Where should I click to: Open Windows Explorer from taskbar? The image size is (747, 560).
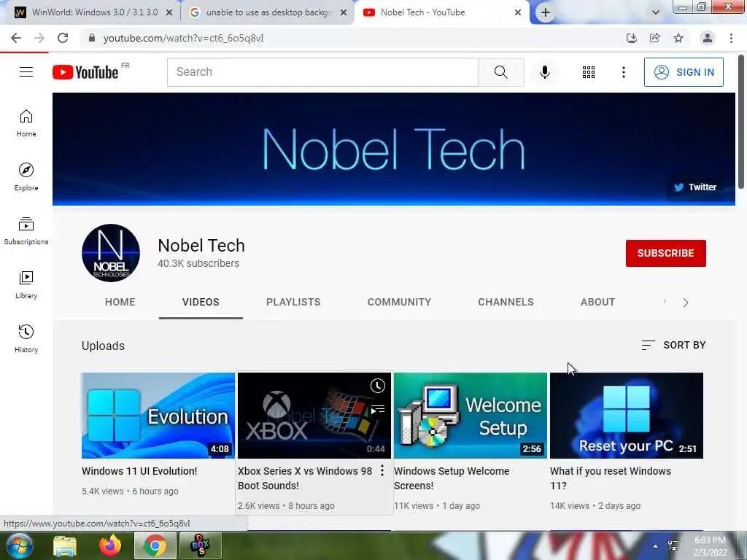[65, 545]
